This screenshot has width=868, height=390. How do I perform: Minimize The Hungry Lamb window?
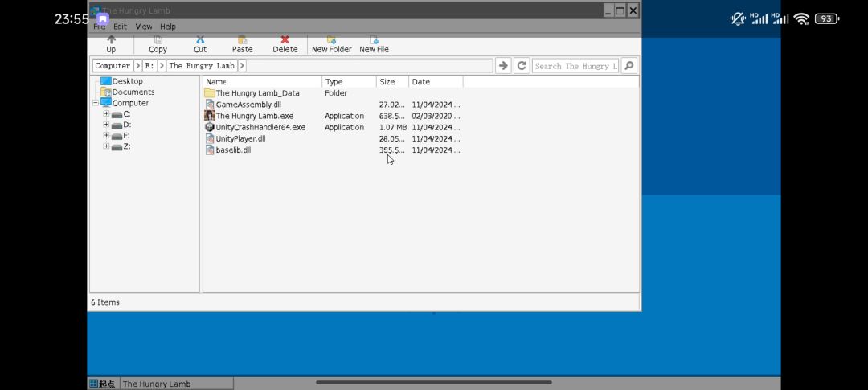[x=608, y=10]
